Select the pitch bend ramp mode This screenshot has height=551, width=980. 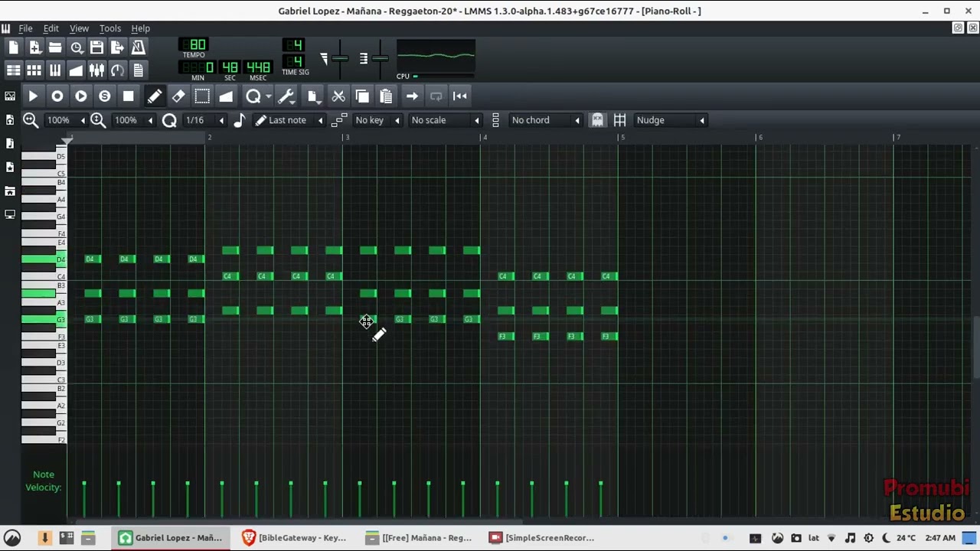(225, 96)
